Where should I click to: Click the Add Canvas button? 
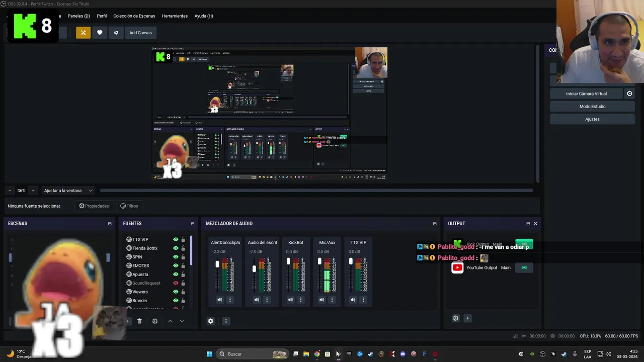140,33
